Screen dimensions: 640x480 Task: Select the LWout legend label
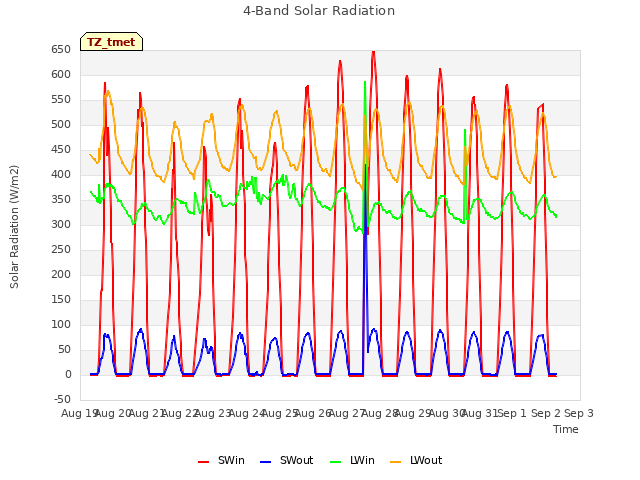coord(426,460)
